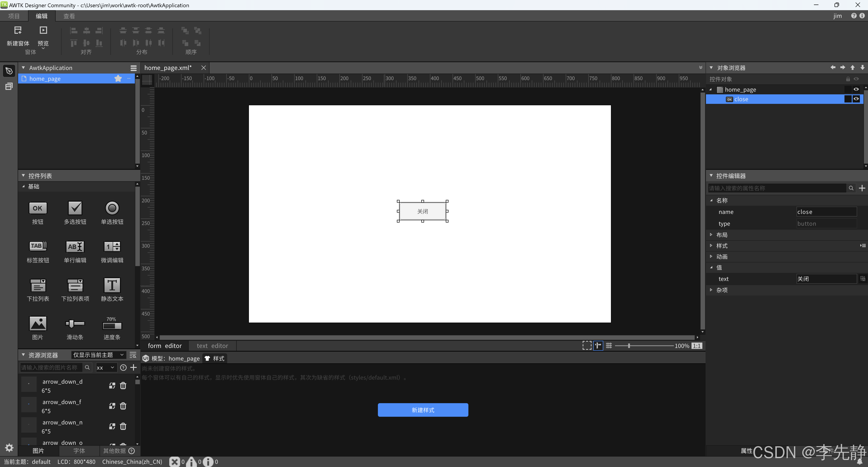The width and height of the screenshot is (868, 467).
Task: Click the grid display icon near zoom
Action: [x=608, y=346]
